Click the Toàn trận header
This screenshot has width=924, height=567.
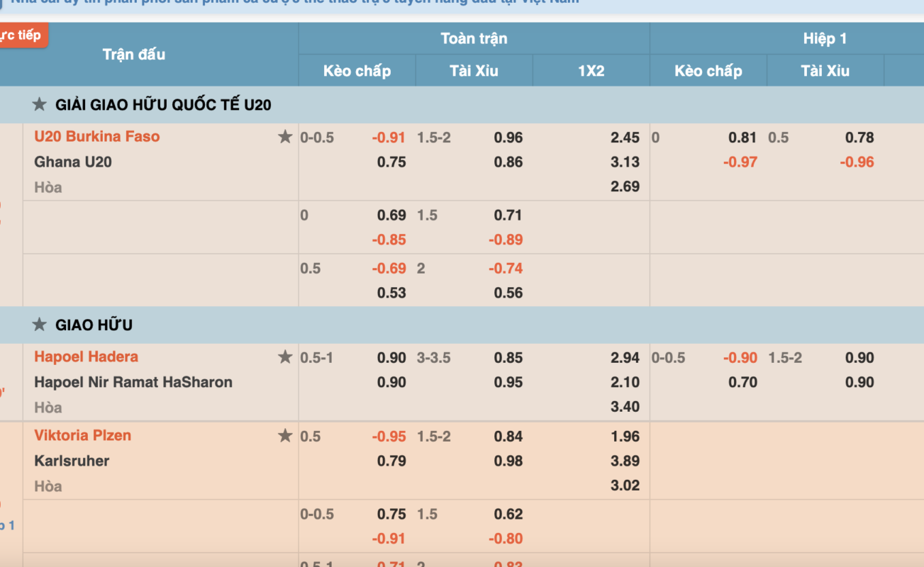tap(474, 38)
